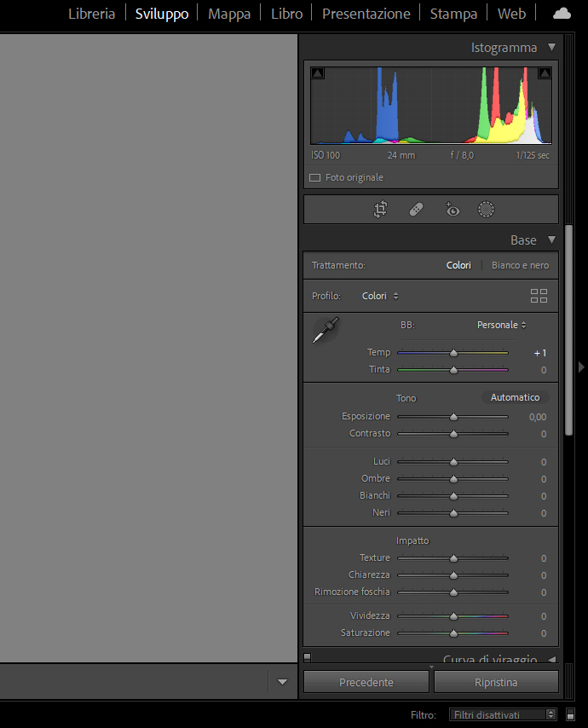Image resolution: width=588 pixels, height=728 pixels.
Task: Toggle the Curva di viraggio panel switch
Action: [308, 657]
